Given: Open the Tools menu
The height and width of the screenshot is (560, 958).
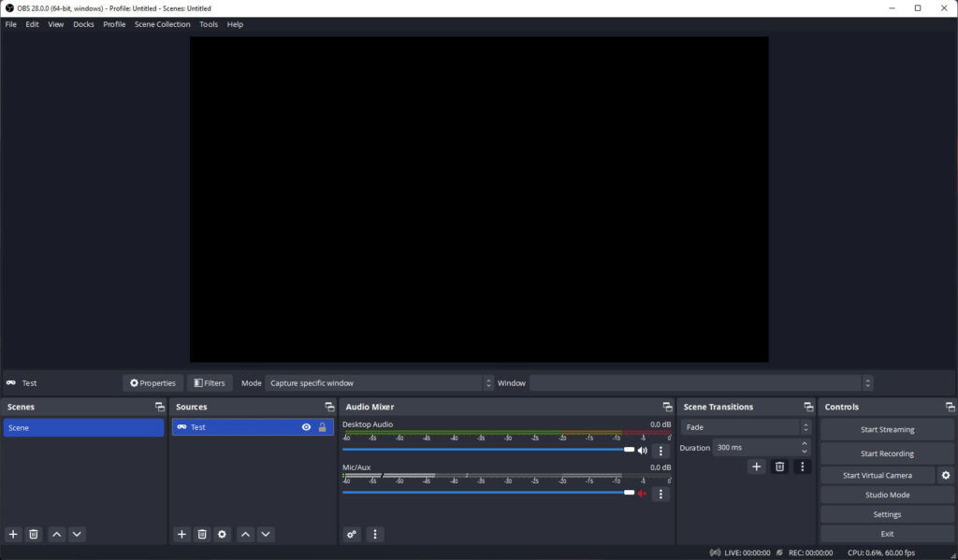Looking at the screenshot, I should (209, 24).
